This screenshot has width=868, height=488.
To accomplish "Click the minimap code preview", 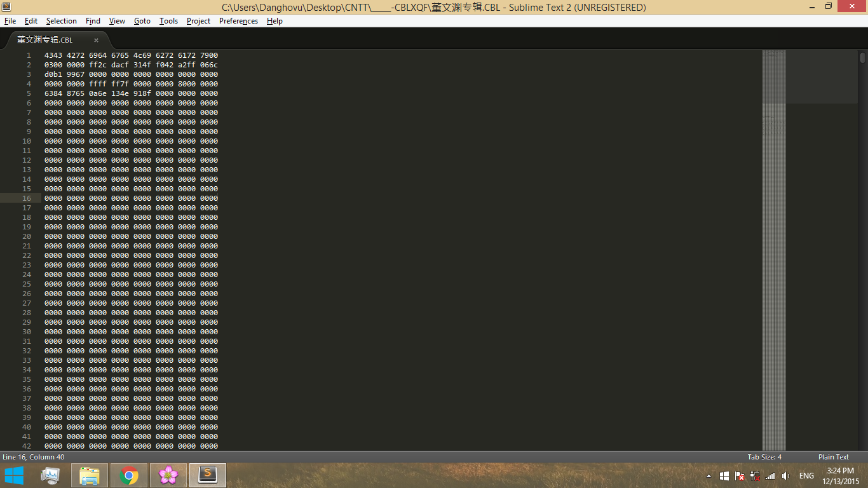I will click(774, 191).
